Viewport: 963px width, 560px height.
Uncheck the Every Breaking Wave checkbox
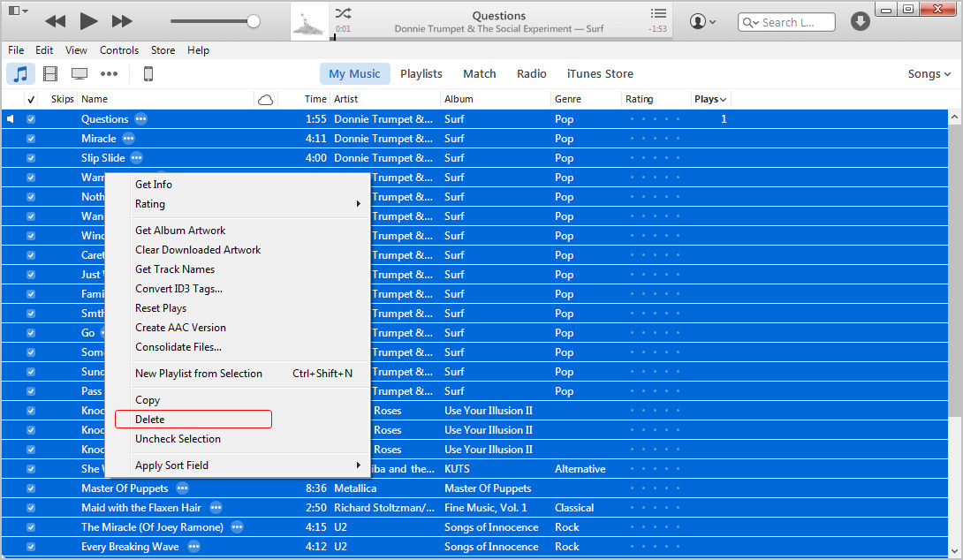pos(31,547)
